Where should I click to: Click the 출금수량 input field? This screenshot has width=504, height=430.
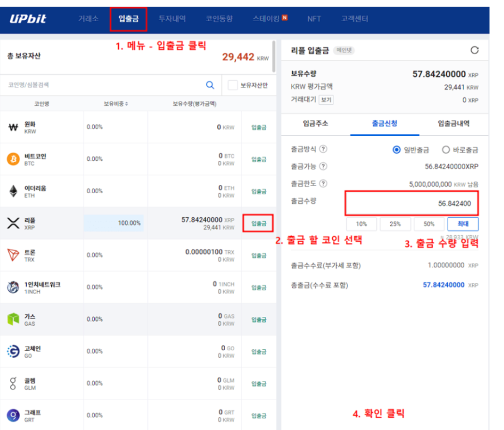(411, 203)
